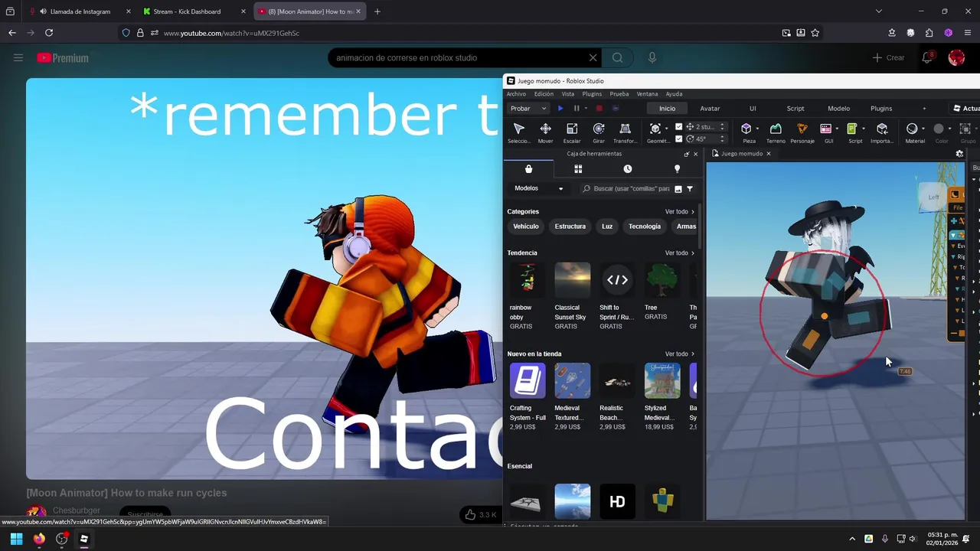
Task: Increase the move snap stepper value
Action: click(722, 125)
